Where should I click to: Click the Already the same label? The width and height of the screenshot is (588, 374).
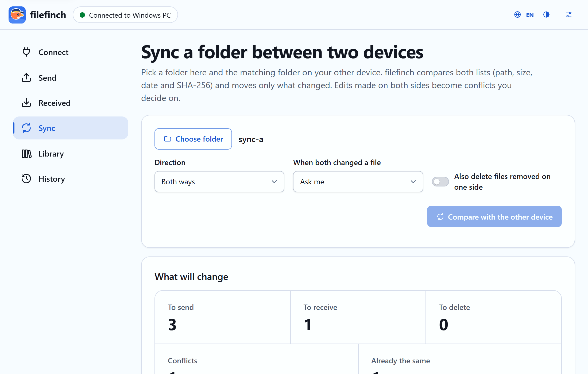(x=400, y=361)
